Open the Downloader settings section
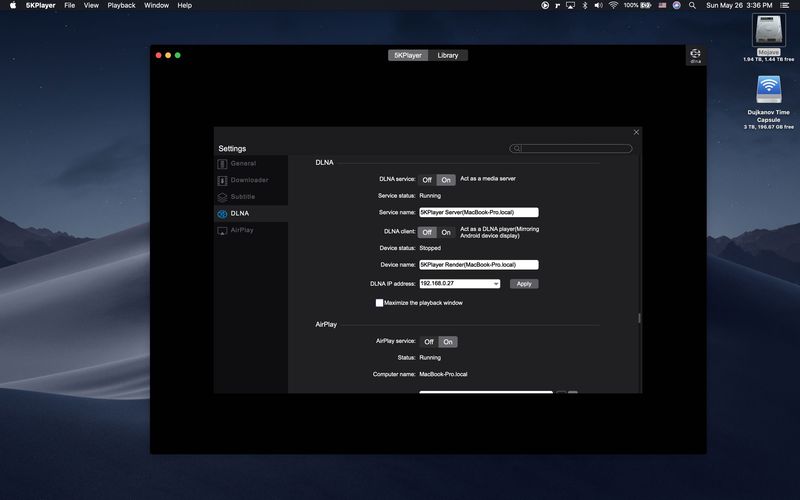Screen dimensions: 800x500 [251, 180]
